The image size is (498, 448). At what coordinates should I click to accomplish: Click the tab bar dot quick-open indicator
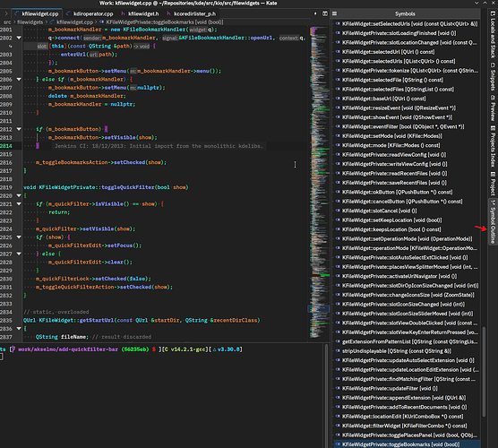tap(315, 13)
